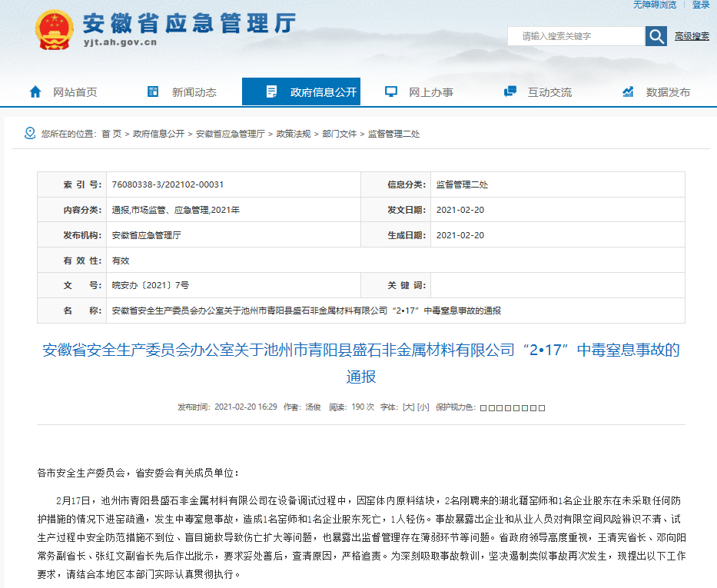
Task: Click the 登录 login link
Action: pyautogui.click(x=701, y=5)
